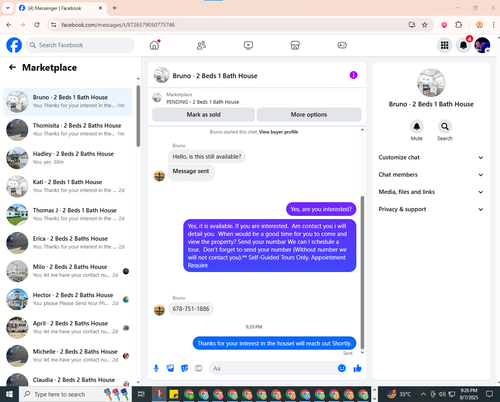Select the Messenger Facebook browser tab

pos(61,8)
